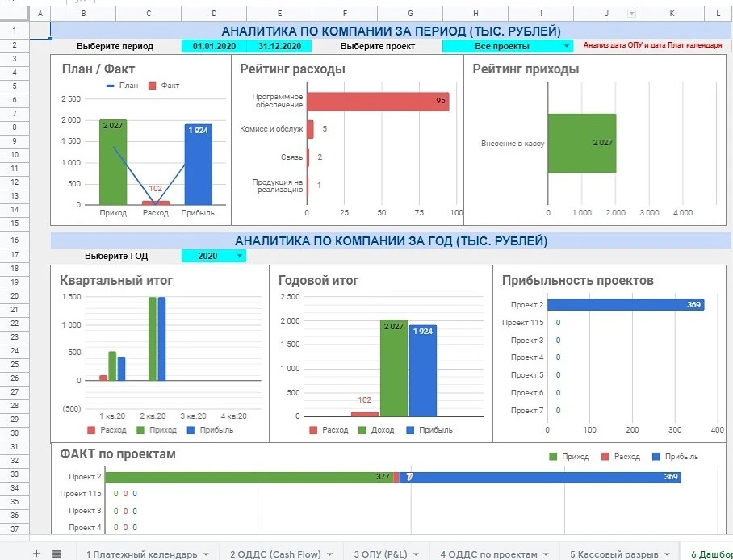Select the Рейтинг расходы chart title
The width and height of the screenshot is (733, 560).
pyautogui.click(x=292, y=69)
